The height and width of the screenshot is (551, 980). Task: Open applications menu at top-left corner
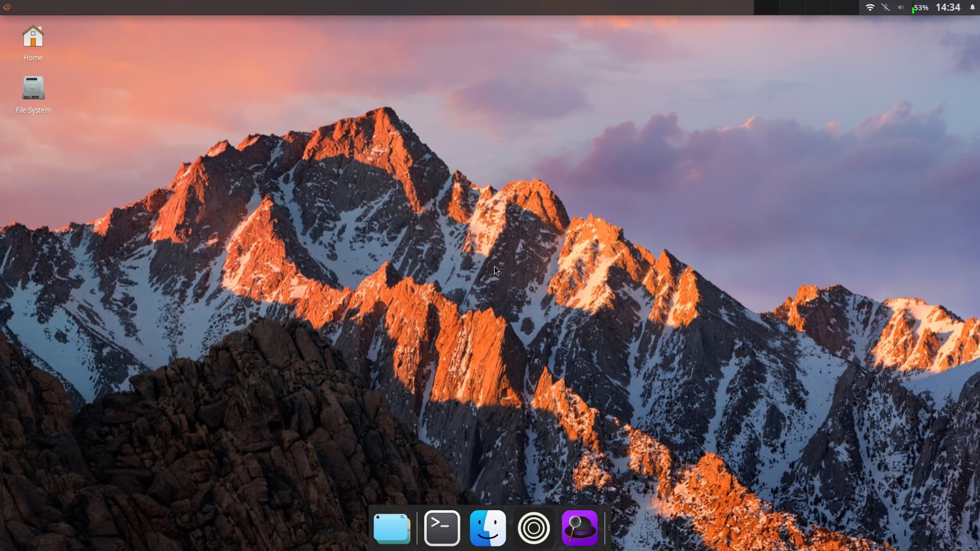point(7,7)
